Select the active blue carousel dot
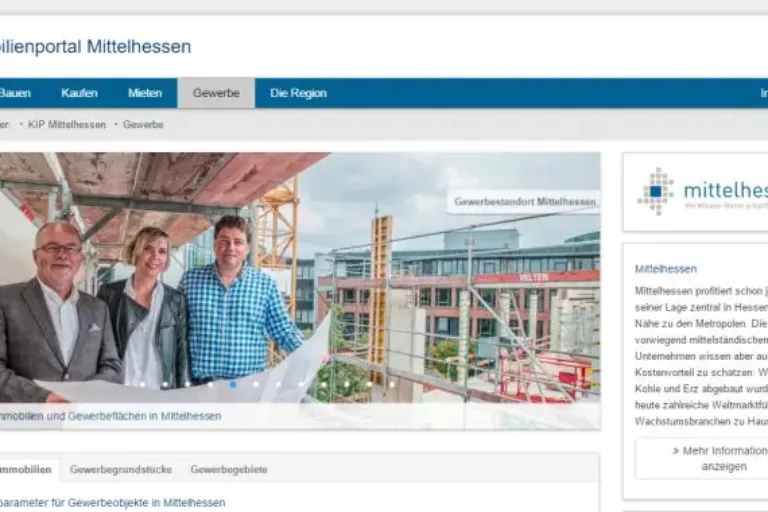 pyautogui.click(x=233, y=385)
